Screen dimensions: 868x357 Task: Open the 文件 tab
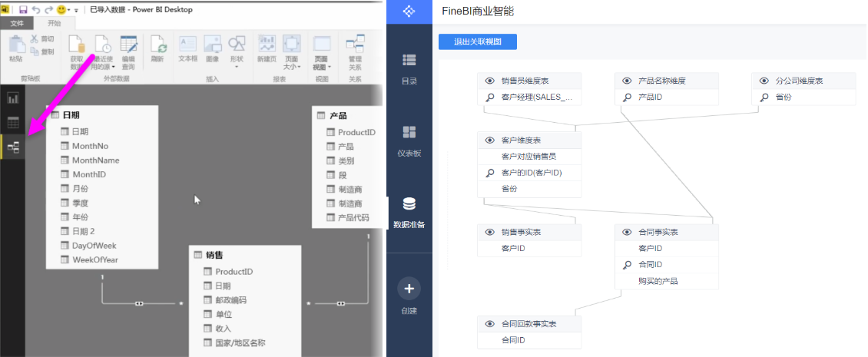point(17,23)
